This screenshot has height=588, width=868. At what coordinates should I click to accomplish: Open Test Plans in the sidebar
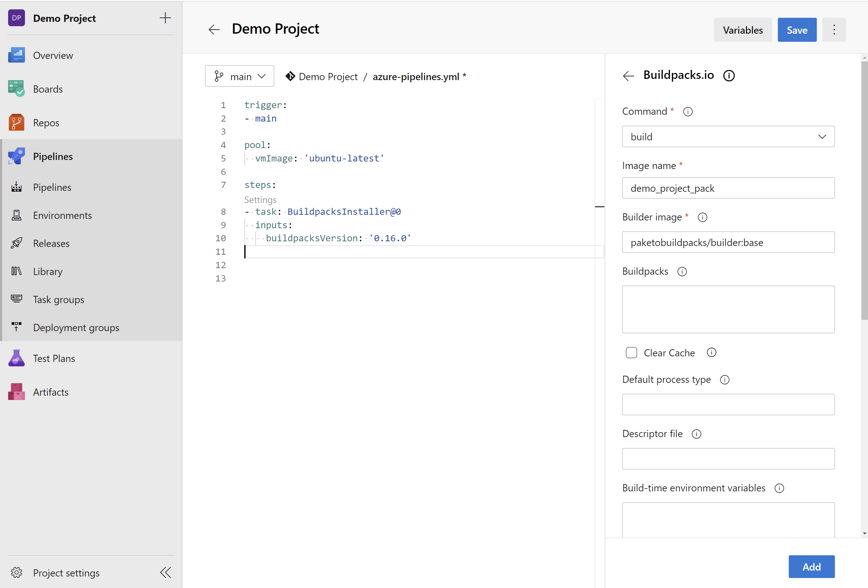[54, 358]
